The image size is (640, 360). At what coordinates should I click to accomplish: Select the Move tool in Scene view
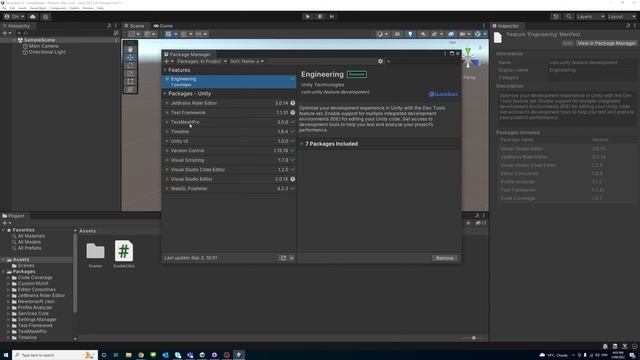point(130,58)
